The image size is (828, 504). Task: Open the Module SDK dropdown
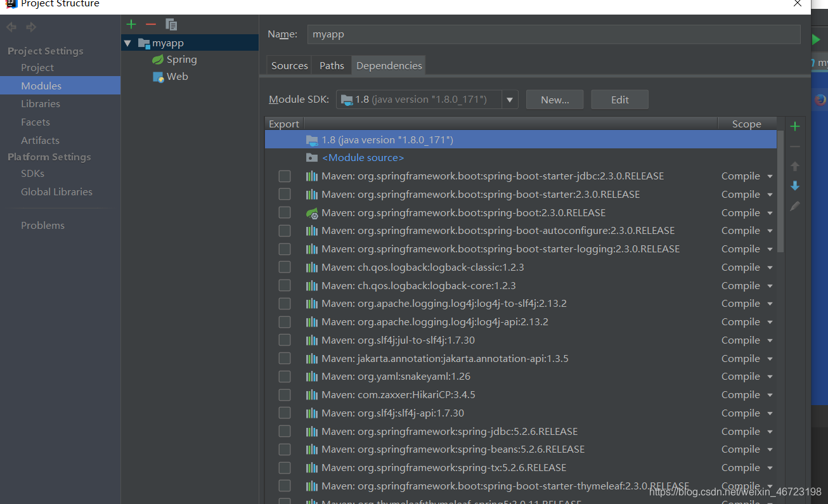(x=509, y=99)
